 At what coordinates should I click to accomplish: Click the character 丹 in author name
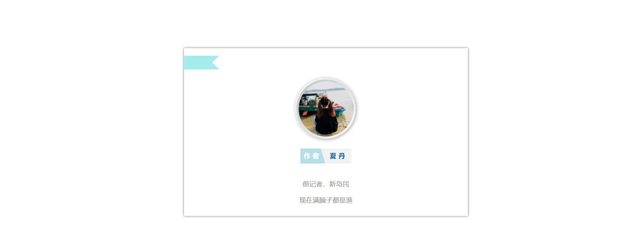(342, 156)
